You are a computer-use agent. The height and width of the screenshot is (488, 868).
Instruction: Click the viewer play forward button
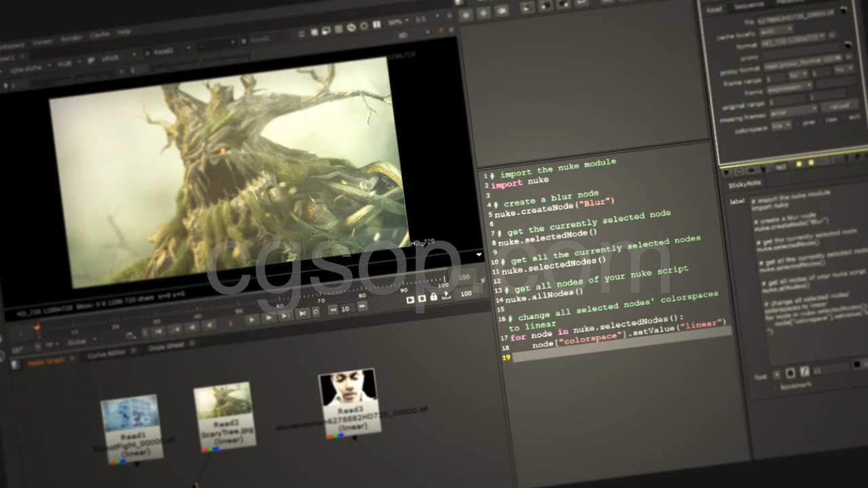tap(252, 320)
